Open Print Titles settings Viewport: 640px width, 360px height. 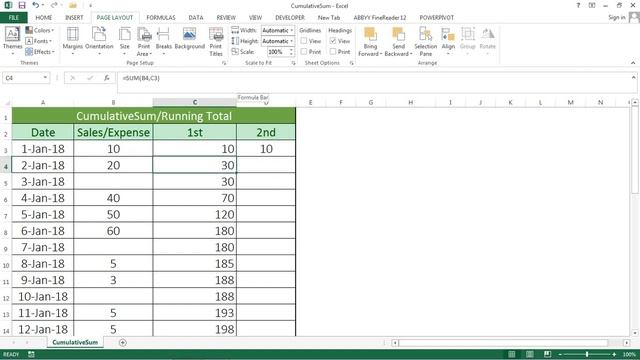pos(216,41)
